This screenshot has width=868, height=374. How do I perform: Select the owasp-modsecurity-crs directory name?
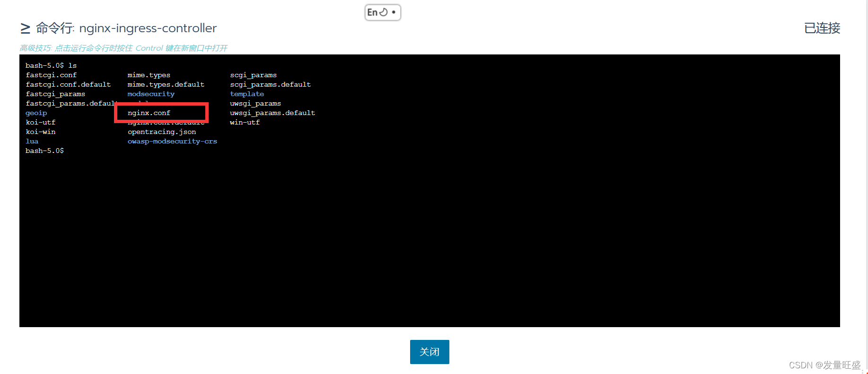click(x=172, y=141)
